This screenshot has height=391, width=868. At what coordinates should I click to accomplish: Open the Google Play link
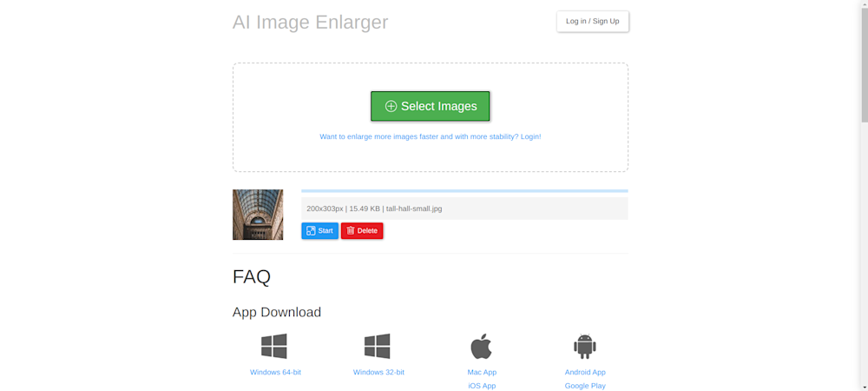click(585, 386)
